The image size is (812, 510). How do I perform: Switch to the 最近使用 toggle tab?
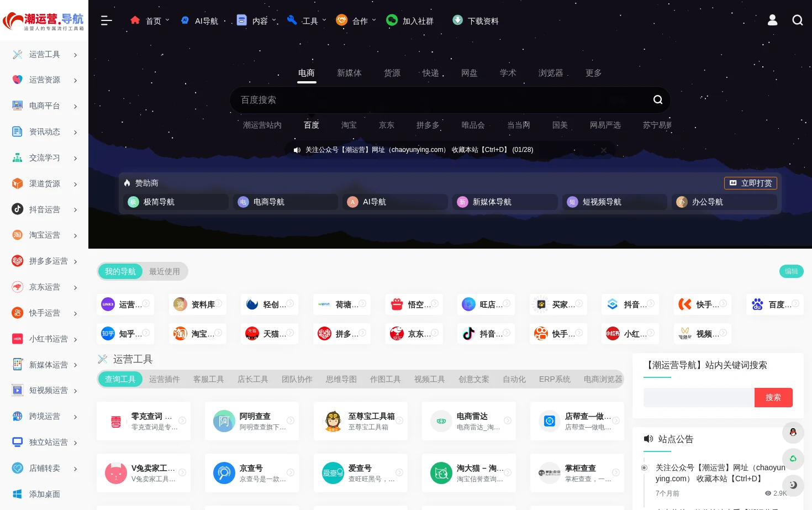tap(164, 271)
